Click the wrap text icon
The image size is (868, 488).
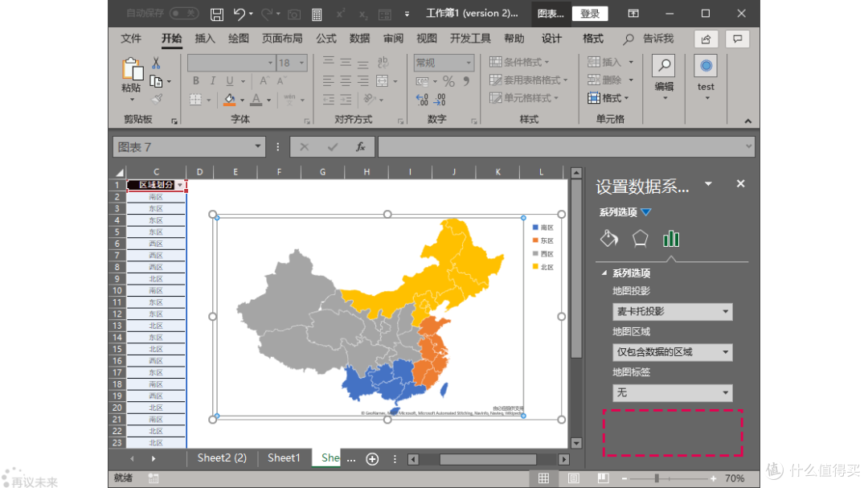[383, 63]
